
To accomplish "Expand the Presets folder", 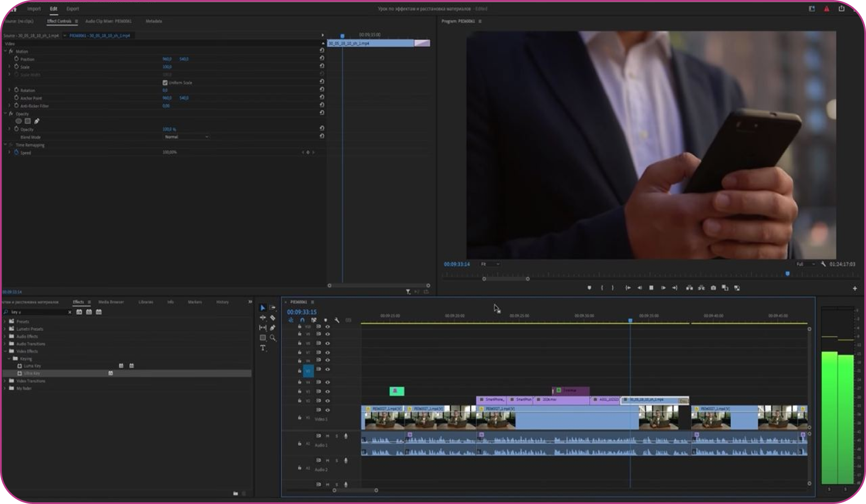I will 5,321.
